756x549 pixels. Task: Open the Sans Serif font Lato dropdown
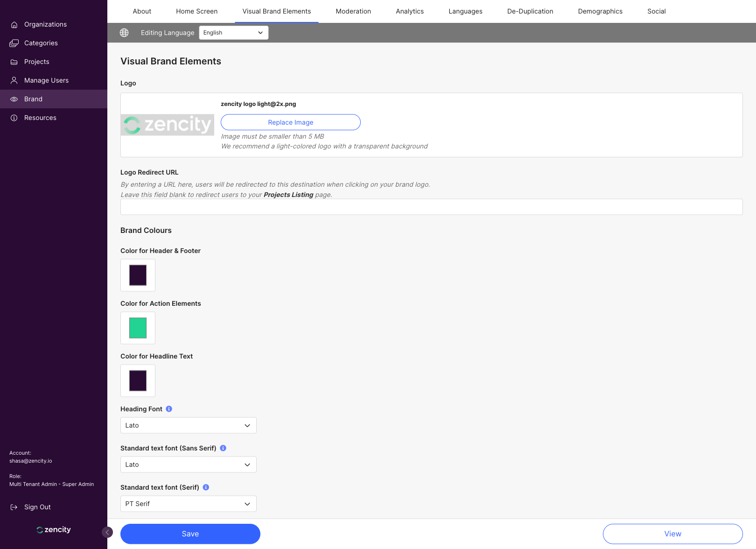pos(189,465)
